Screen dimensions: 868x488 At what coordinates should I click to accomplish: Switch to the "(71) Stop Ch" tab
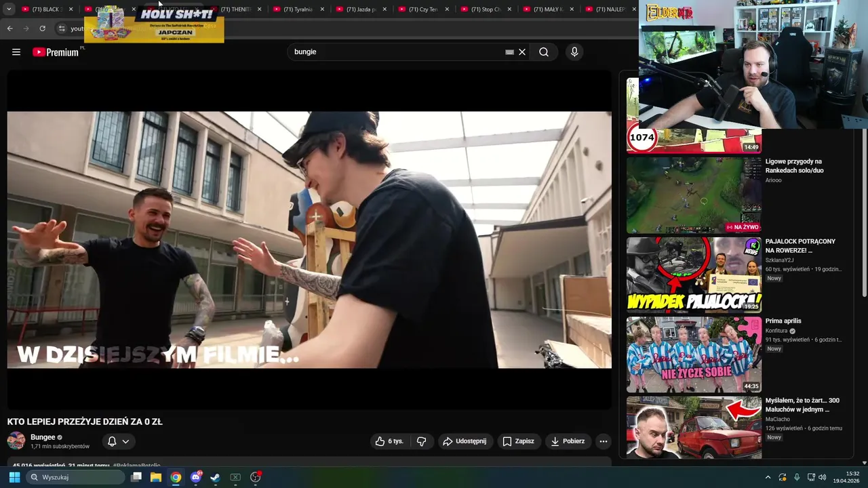click(485, 9)
